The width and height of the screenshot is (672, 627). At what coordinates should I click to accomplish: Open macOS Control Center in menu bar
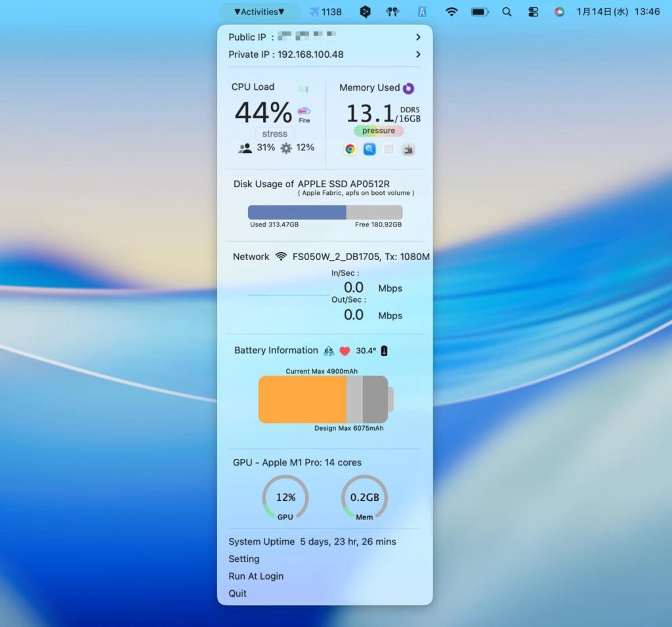coord(532,12)
